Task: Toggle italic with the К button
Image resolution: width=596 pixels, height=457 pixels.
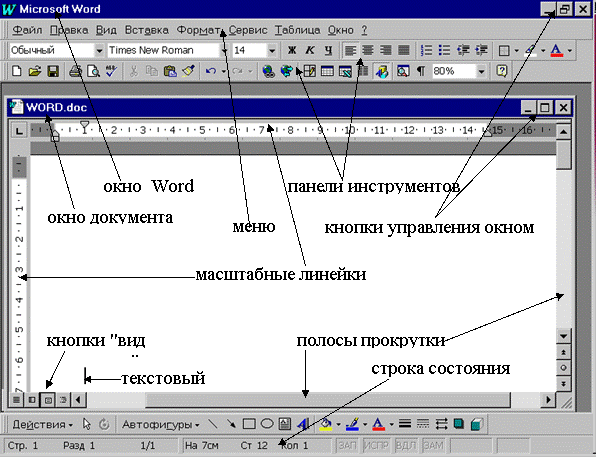Action: [310, 50]
